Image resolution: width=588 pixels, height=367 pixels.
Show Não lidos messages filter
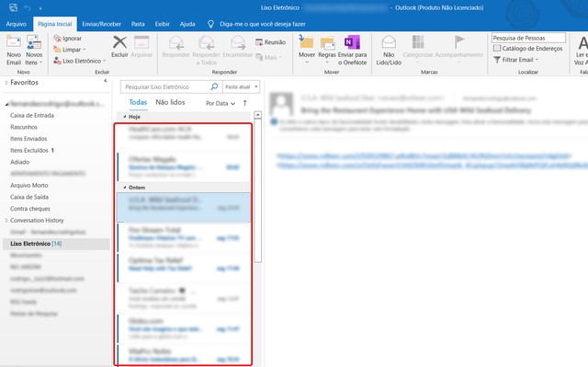[x=170, y=102]
